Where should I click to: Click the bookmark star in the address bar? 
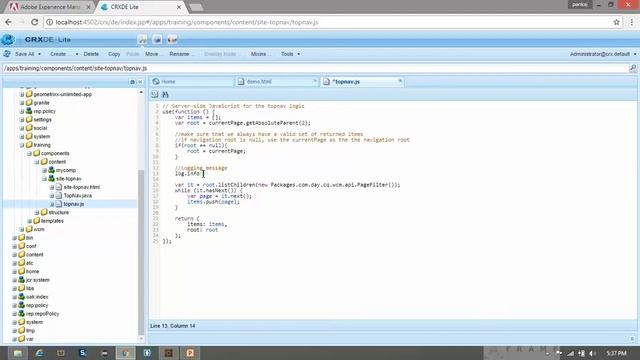(x=616, y=22)
